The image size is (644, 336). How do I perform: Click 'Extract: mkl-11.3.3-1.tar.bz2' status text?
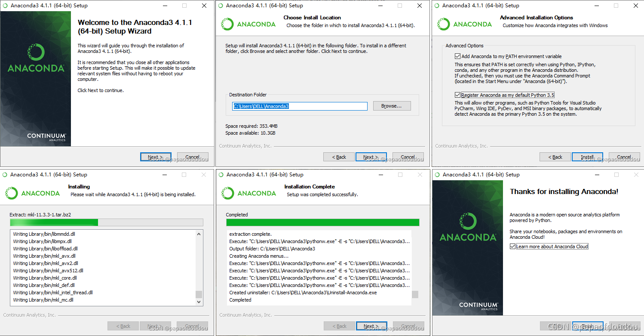[40, 215]
